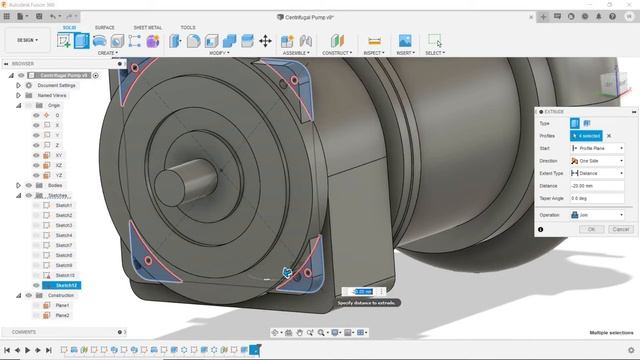The height and width of the screenshot is (360, 640).
Task: Open the notifications bell icon
Action: tap(598, 16)
